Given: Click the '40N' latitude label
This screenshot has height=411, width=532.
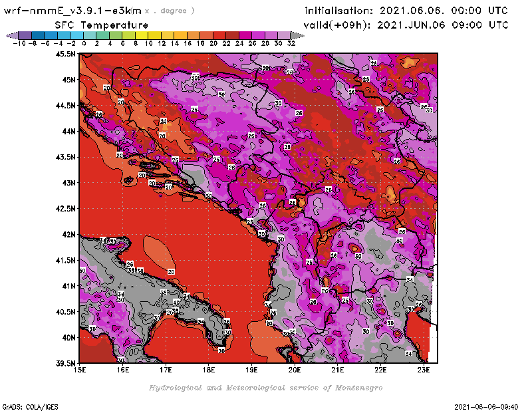Looking at the screenshot, I should tap(68, 338).
